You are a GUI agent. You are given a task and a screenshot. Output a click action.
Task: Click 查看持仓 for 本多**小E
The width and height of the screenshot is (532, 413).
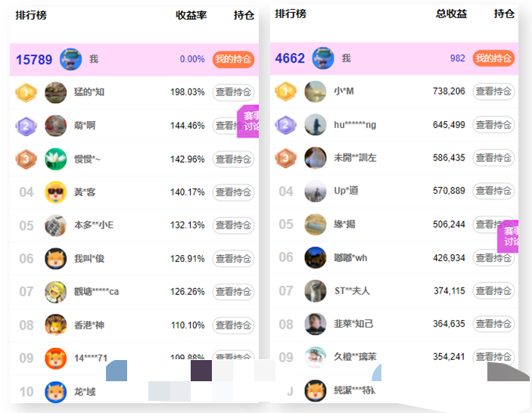pos(233,225)
